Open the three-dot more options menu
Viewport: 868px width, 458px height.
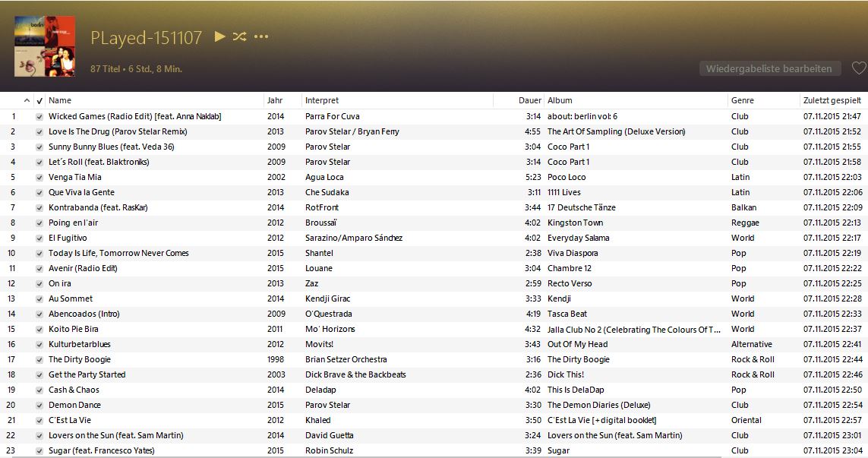[261, 36]
